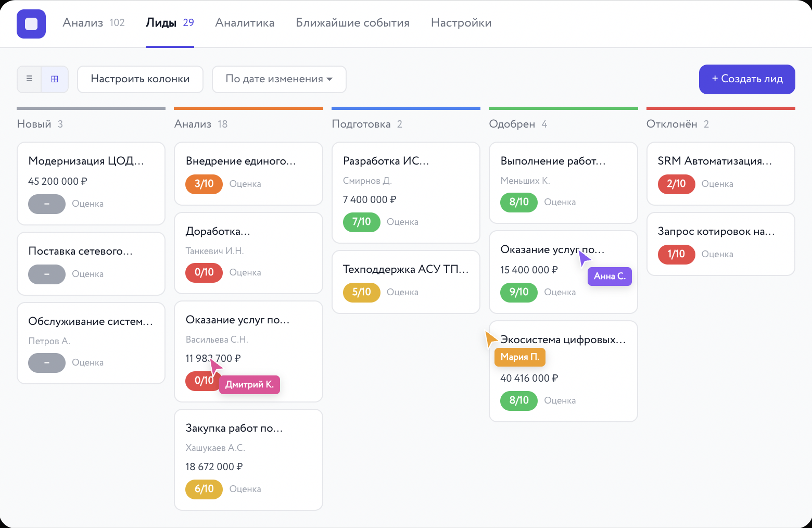Click the red 'Отклонён' column color bar
This screenshot has height=528, width=812.
point(720,108)
